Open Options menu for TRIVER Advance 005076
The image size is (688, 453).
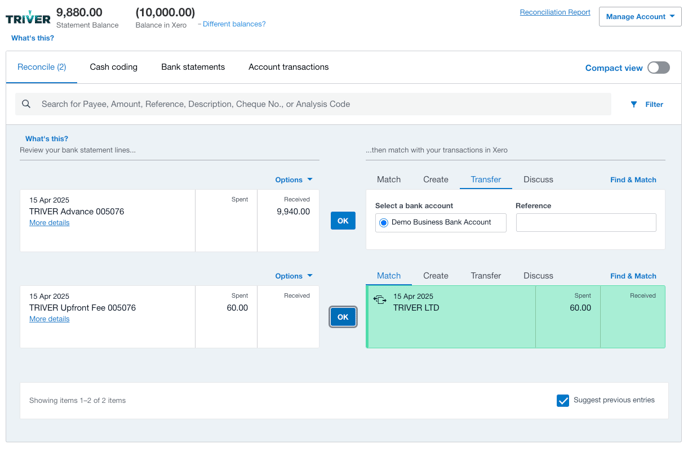(294, 180)
